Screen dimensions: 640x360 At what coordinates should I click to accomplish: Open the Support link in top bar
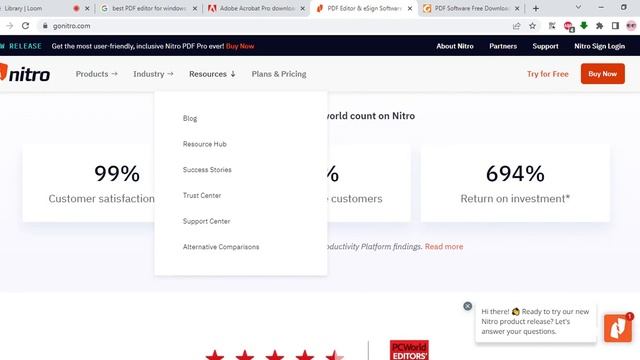tap(545, 46)
